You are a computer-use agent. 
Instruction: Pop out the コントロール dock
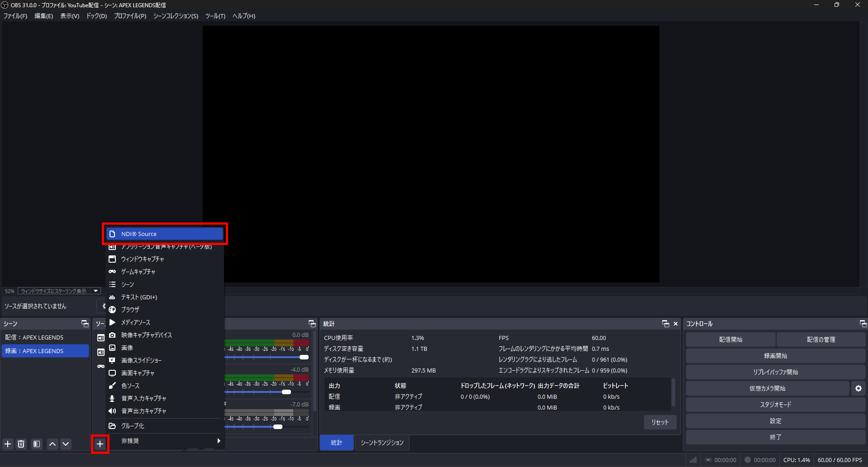863,324
